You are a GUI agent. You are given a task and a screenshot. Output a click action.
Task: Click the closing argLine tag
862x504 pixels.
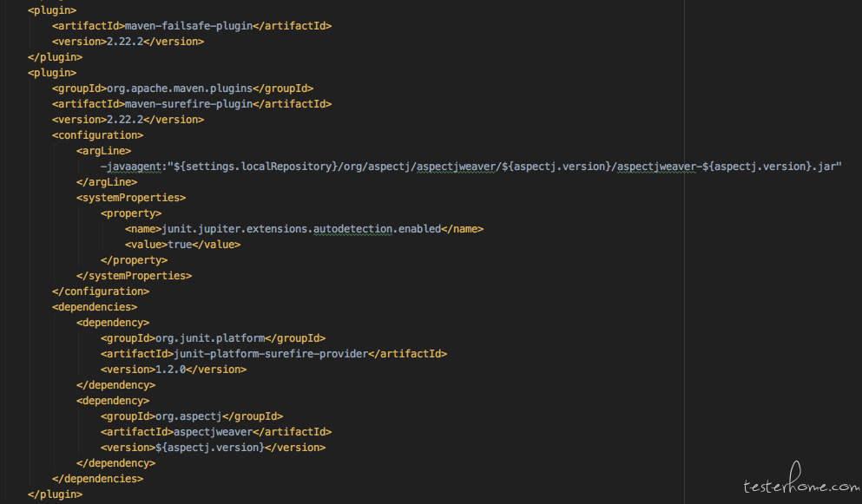coord(107,182)
